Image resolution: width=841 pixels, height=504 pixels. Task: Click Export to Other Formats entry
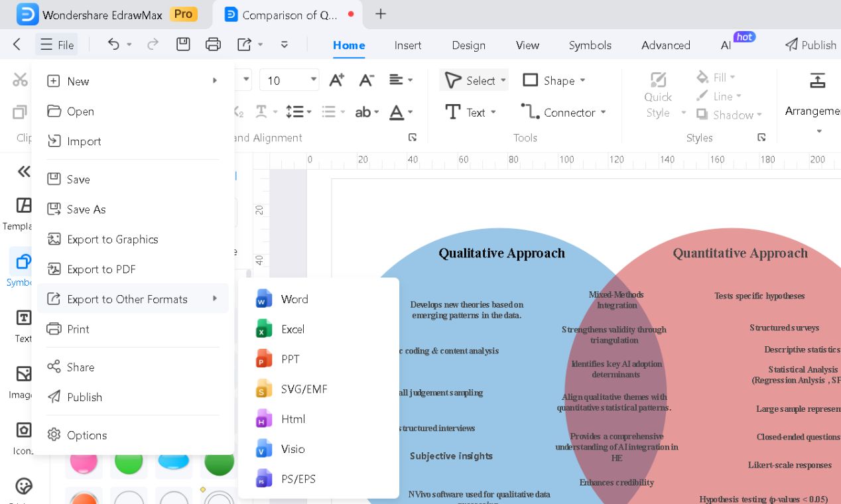coord(133,298)
